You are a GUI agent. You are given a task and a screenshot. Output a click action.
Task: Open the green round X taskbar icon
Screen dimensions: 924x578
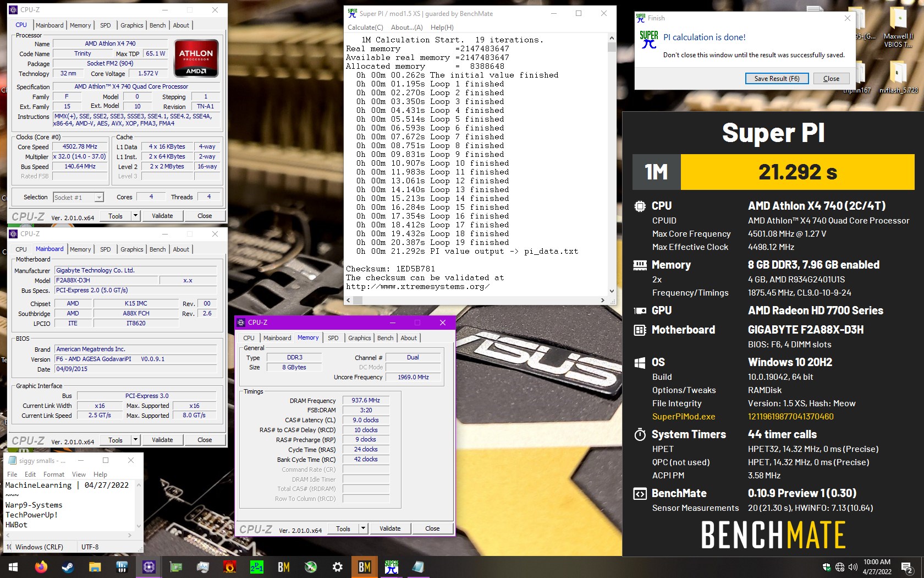click(x=311, y=566)
